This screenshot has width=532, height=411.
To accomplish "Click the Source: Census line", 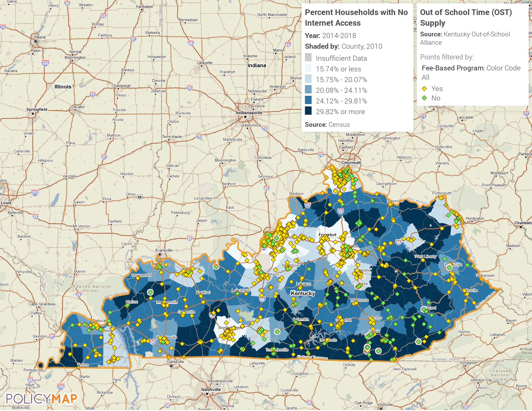I will pos(327,125).
